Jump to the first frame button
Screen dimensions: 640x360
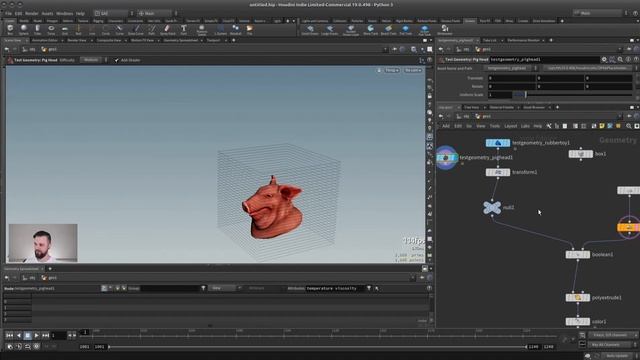(x=9, y=335)
